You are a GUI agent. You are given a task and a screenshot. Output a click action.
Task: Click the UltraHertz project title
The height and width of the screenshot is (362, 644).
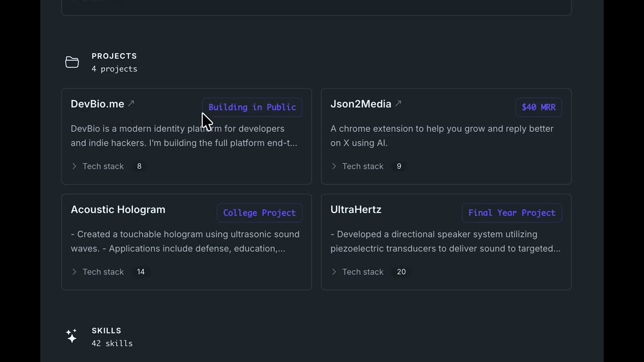click(x=356, y=210)
